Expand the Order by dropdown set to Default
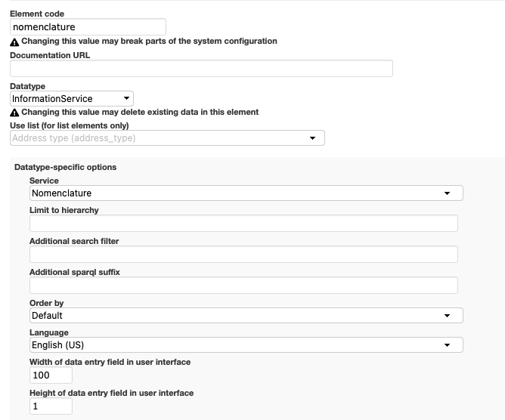Image resolution: width=505 pixels, height=420 pixels. [x=246, y=315]
